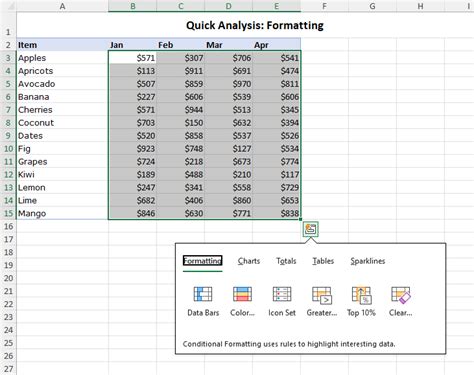The height and width of the screenshot is (375, 474).
Task: Select the $571 cell for Apples in Jan
Action: coord(132,58)
